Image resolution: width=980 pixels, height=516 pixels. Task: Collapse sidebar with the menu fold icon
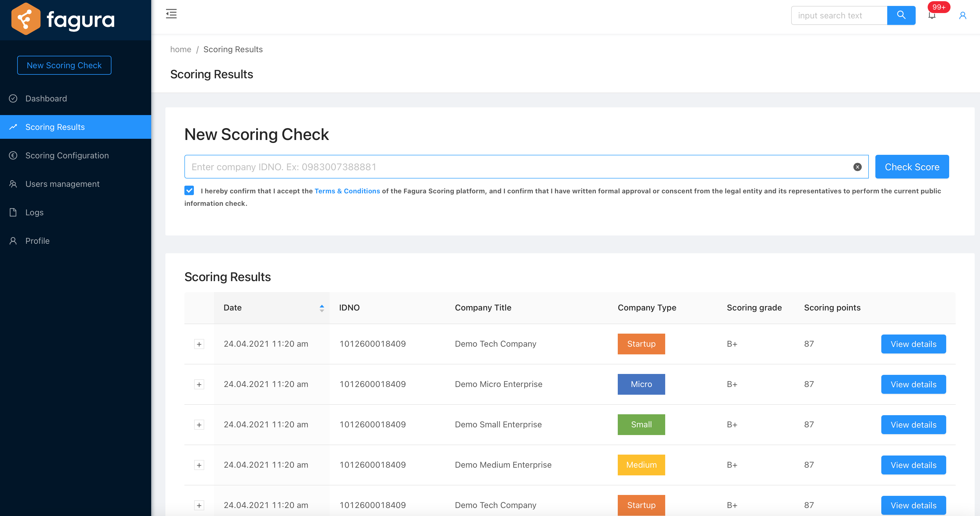171,14
